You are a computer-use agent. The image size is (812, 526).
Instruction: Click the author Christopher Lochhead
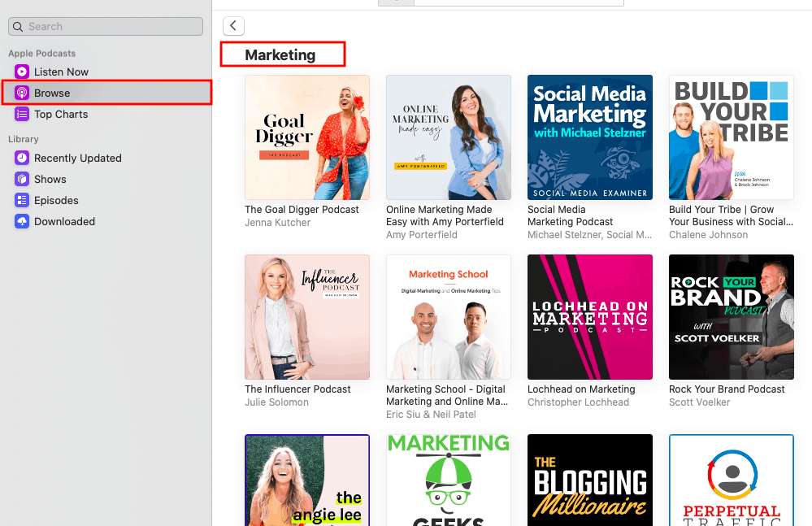pyautogui.click(x=578, y=402)
